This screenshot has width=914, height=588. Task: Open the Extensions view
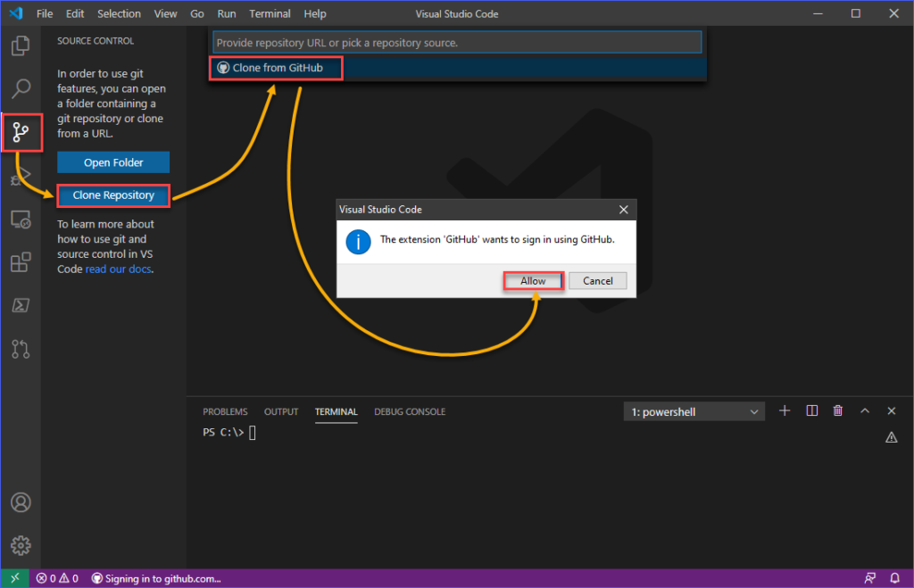pyautogui.click(x=21, y=262)
